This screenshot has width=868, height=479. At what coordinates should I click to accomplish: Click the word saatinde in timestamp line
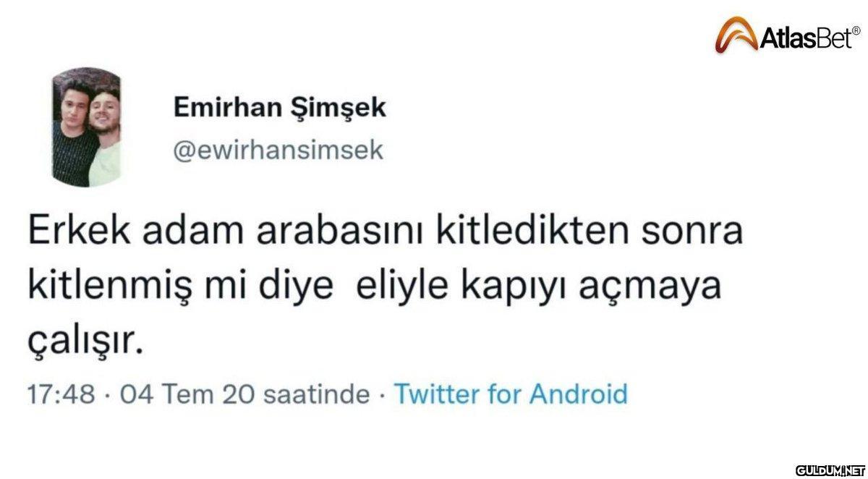tap(315, 394)
